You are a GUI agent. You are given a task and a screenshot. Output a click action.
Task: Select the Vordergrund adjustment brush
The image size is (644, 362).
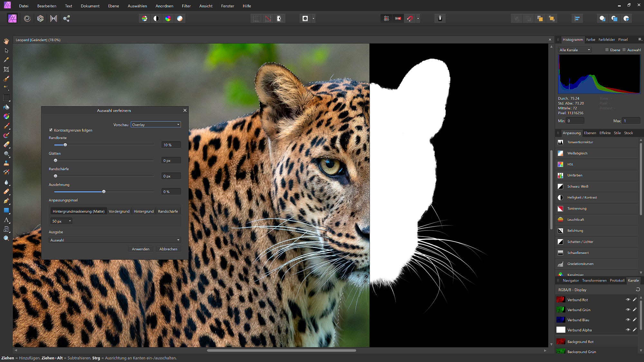119,211
